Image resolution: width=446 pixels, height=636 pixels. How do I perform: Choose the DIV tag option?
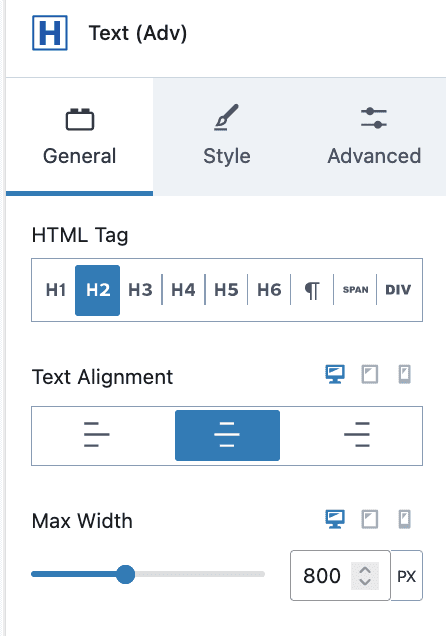(x=398, y=290)
